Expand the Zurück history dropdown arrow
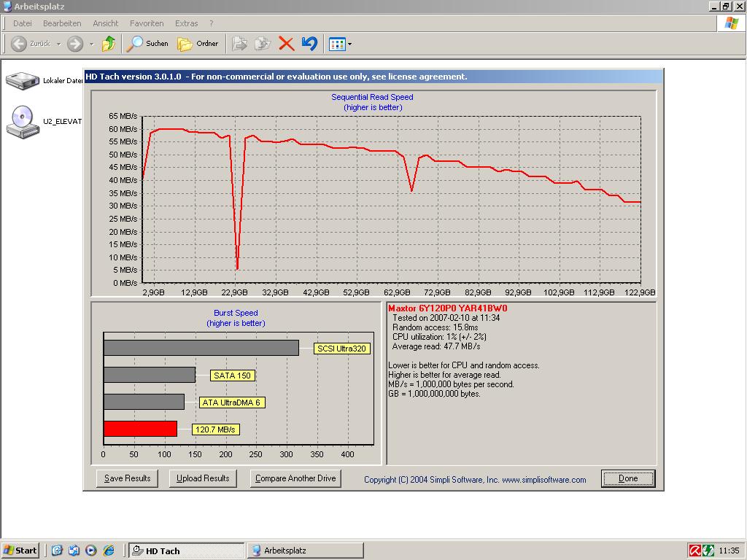Screen dimensions: 747x560 point(58,44)
